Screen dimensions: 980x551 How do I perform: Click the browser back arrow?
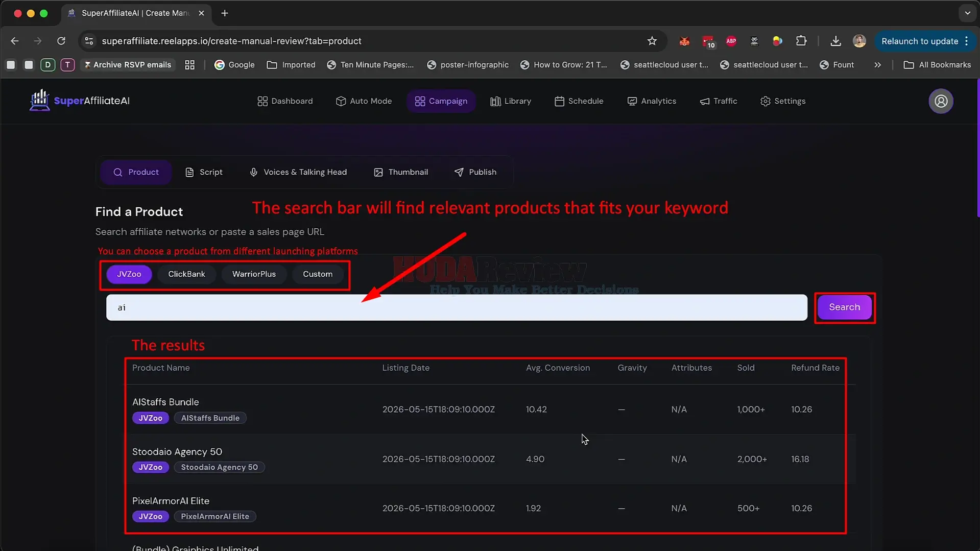tap(15, 41)
